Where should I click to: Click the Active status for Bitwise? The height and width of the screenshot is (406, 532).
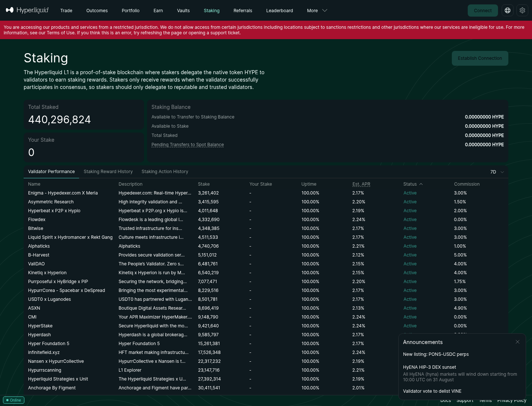[x=410, y=228]
